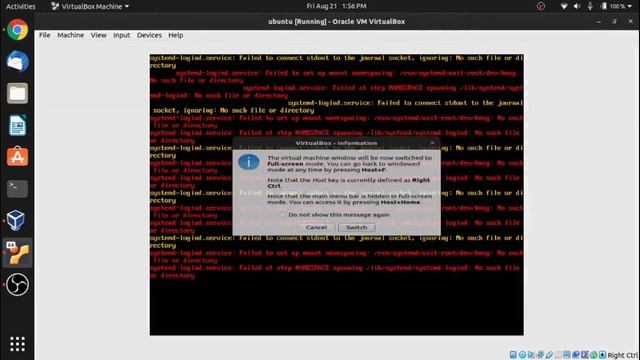Open the Devices menu
Screen dimensions: 640x360
point(149,35)
